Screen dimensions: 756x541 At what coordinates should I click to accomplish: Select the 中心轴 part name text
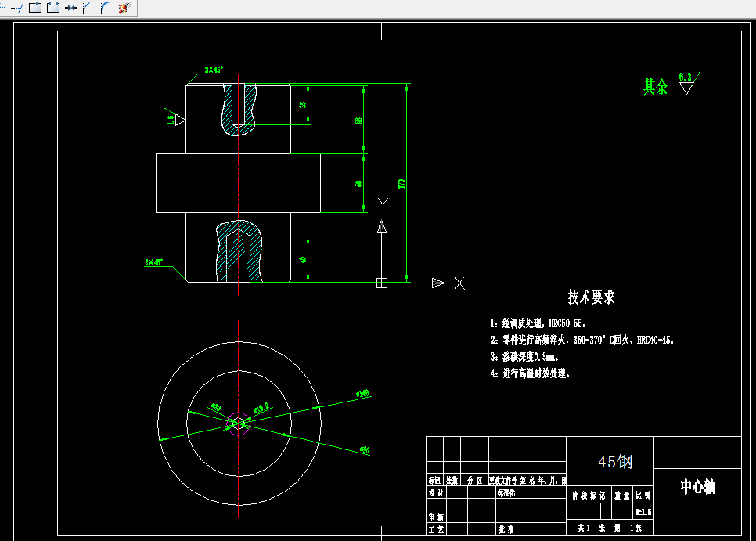[697, 486]
